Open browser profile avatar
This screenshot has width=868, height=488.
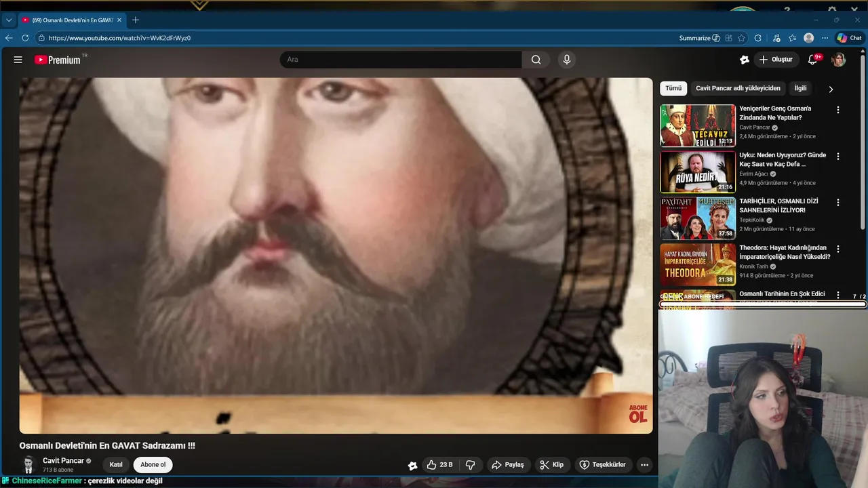(808, 38)
